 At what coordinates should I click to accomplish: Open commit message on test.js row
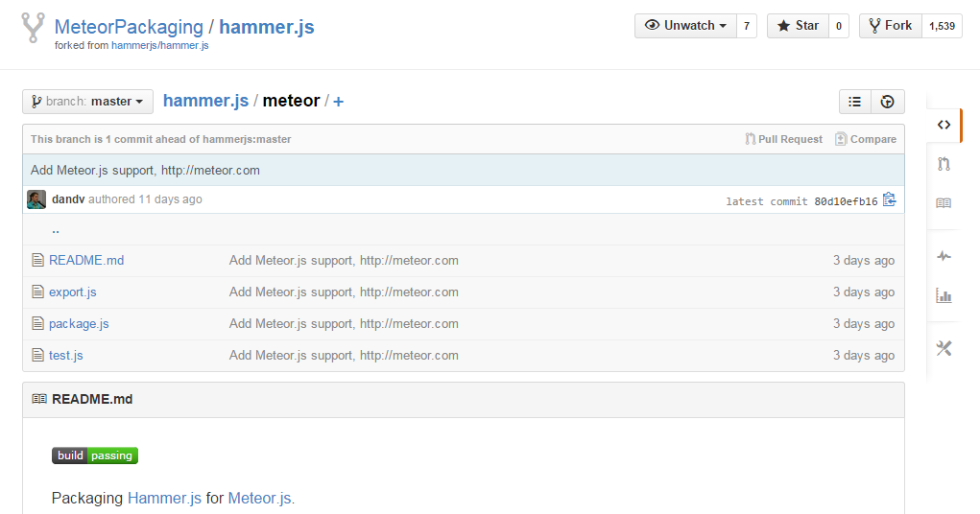[x=344, y=356]
